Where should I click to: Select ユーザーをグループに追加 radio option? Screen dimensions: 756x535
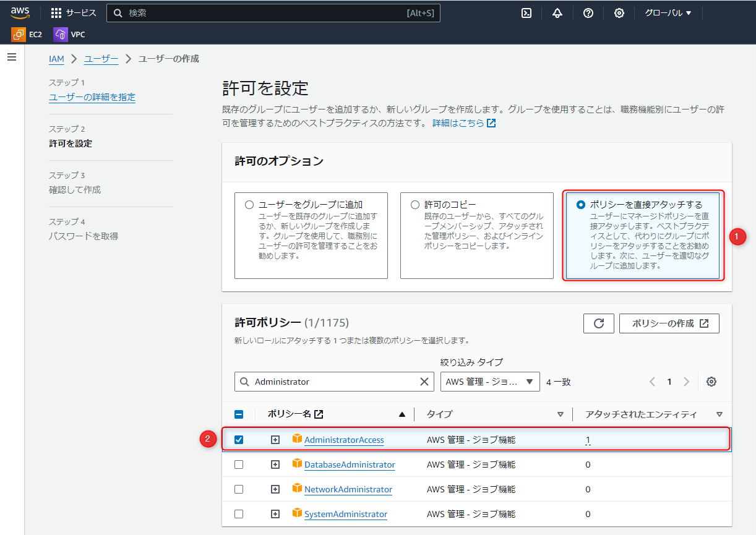pyautogui.click(x=249, y=205)
